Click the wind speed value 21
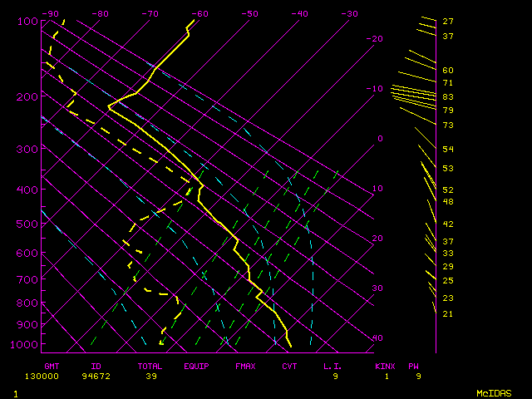The height and width of the screenshot is (399, 532). click(x=447, y=313)
